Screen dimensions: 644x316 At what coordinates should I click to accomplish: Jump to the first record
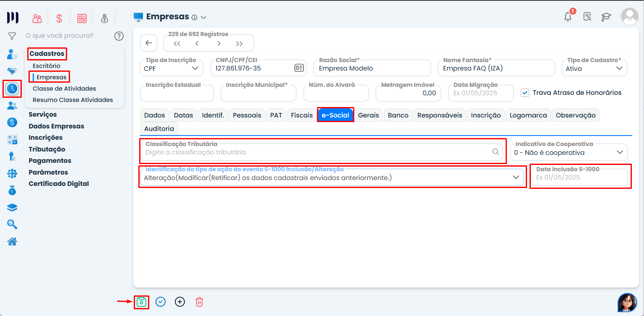click(177, 44)
